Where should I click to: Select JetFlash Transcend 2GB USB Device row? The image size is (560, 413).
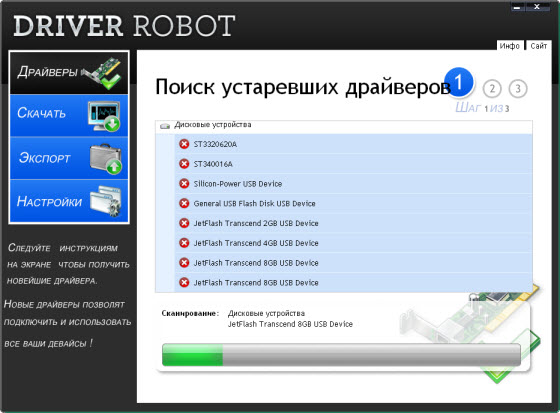point(353,223)
